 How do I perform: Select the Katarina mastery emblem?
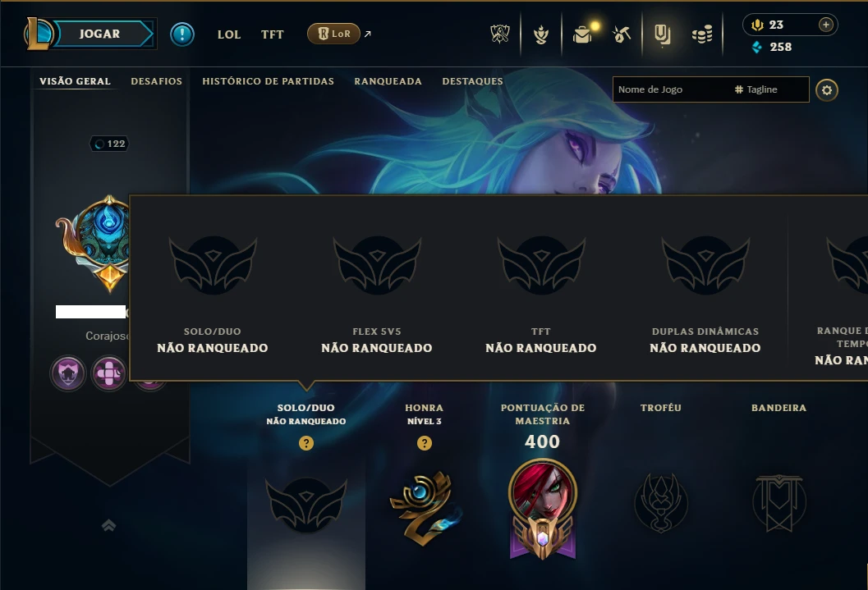(x=543, y=509)
